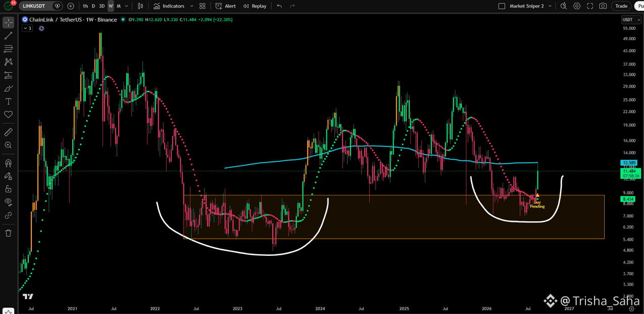This screenshot has width=644, height=314.
Task: Click the flag icon inside the symbol box
Action: (x=57, y=6)
